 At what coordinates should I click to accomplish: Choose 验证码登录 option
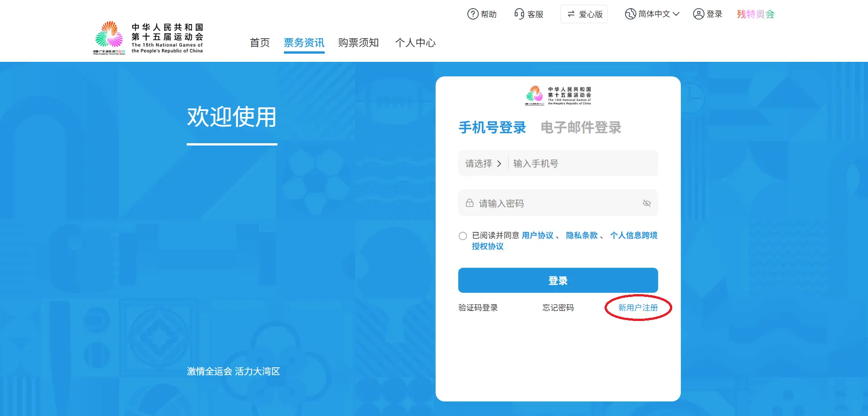tap(478, 308)
